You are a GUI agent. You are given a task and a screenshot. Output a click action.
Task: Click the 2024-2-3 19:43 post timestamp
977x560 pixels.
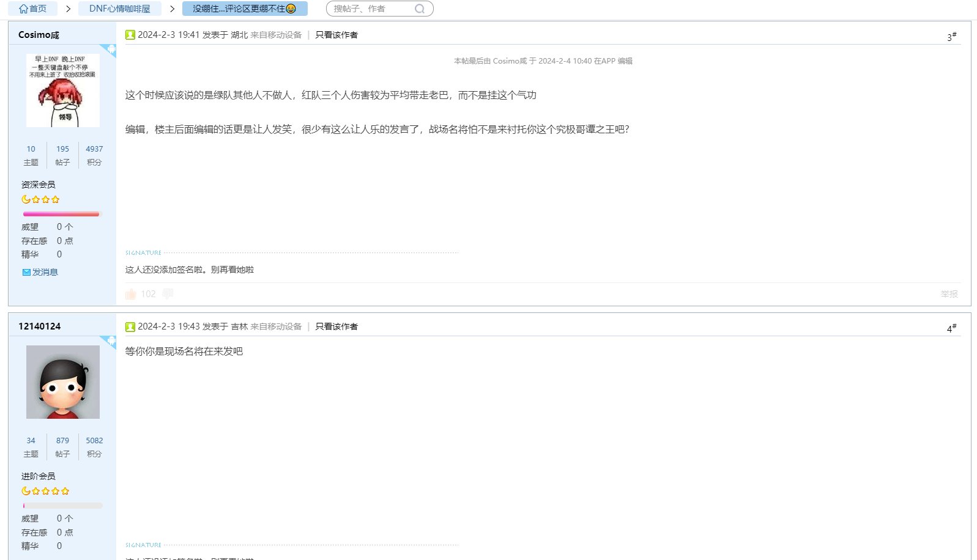[x=169, y=326]
